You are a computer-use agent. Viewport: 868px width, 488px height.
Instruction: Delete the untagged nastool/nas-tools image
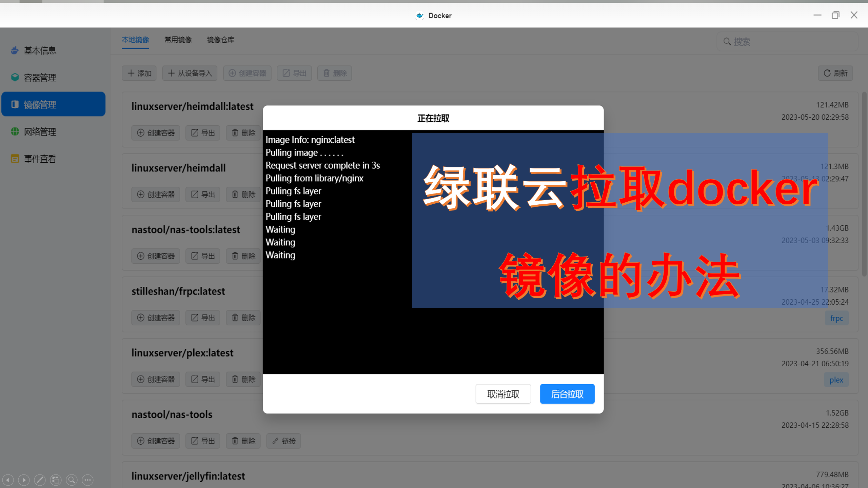point(243,441)
